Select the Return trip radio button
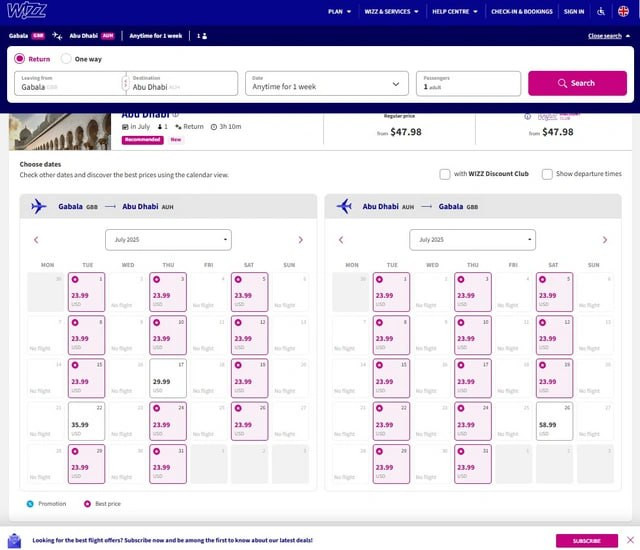 20,59
